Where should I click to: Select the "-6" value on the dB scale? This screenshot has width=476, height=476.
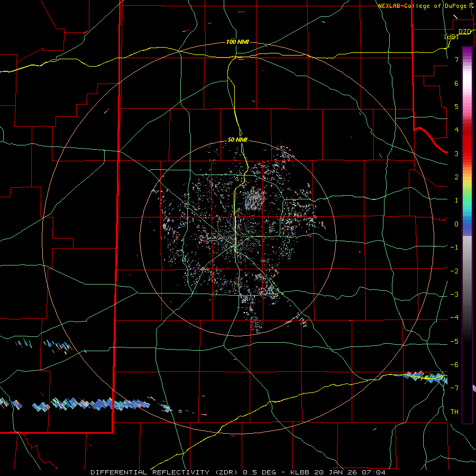[x=454, y=365]
